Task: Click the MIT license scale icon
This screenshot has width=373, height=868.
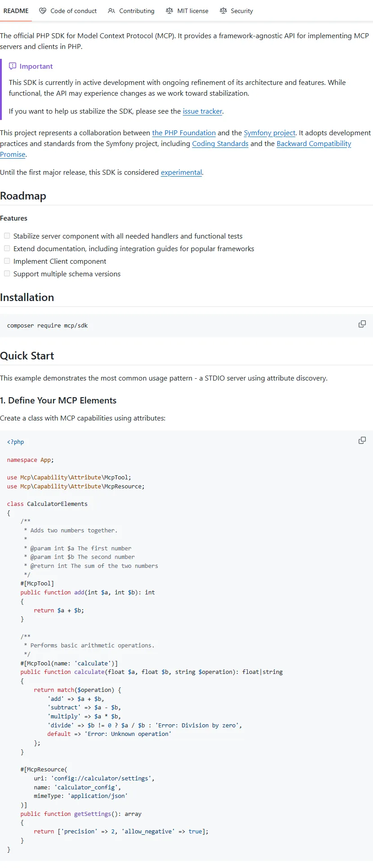Action: 169,11
